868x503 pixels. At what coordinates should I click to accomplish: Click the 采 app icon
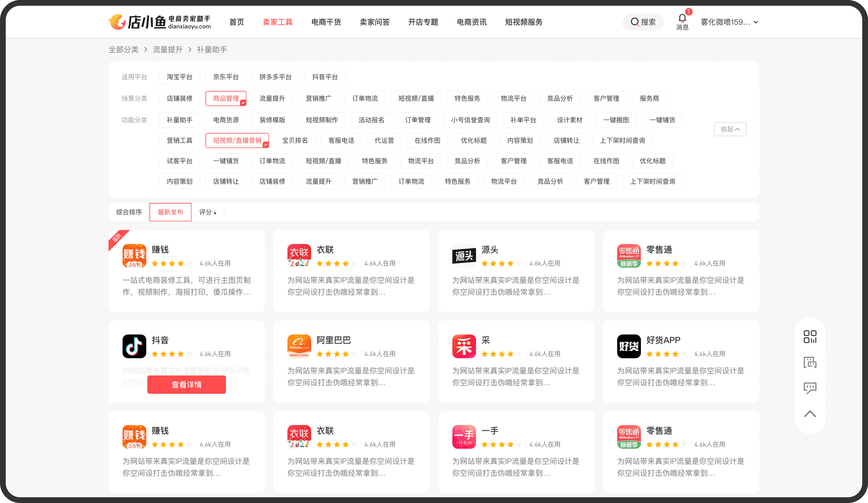click(x=464, y=346)
